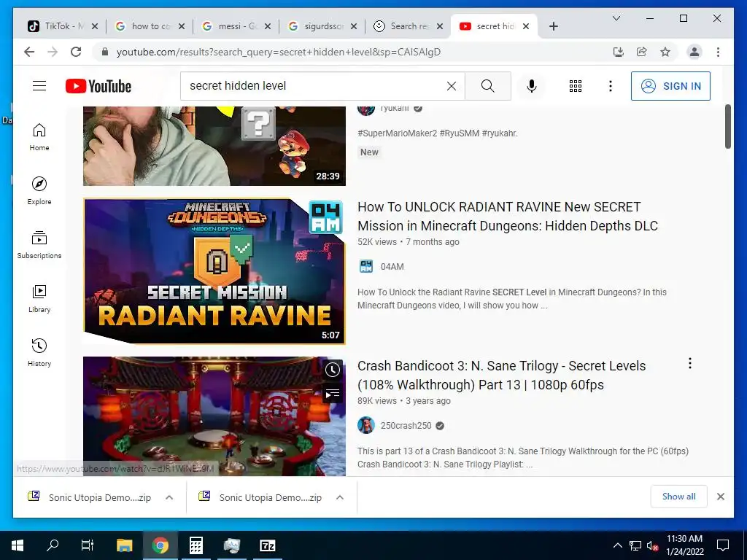Screen dimensions: 747x560
Task: Click the SIGN IN button
Action: 670,86
